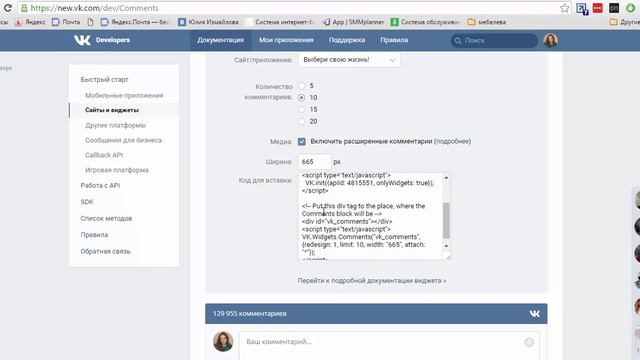Open the profile avatar in VK header
Viewport: 640px width, 360px height.
[x=550, y=40]
